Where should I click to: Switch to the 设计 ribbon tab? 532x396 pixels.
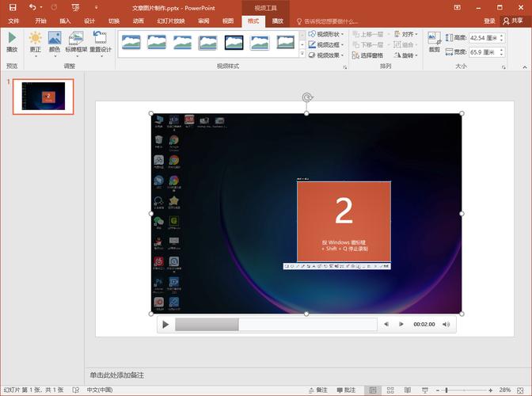pyautogui.click(x=89, y=21)
